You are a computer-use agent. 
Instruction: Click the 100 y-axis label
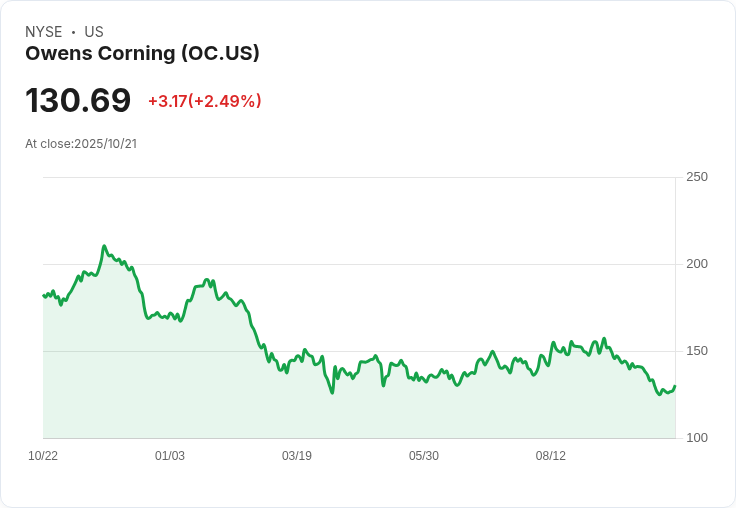point(697,438)
